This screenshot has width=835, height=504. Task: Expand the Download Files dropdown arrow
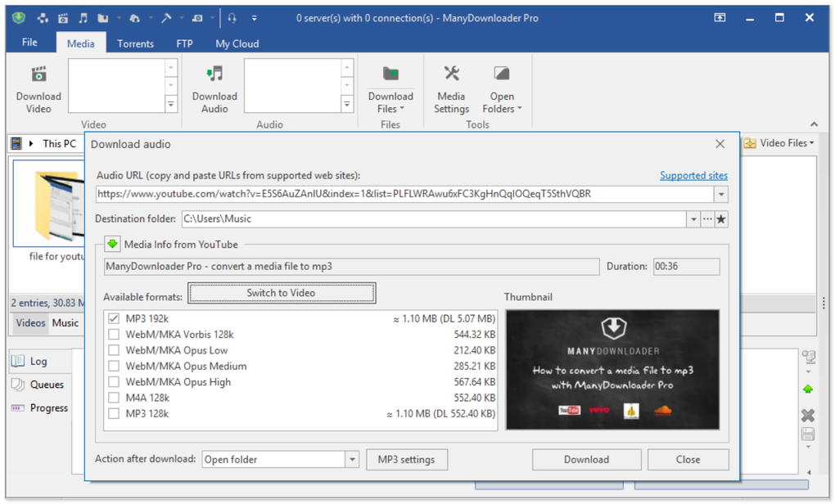point(402,108)
